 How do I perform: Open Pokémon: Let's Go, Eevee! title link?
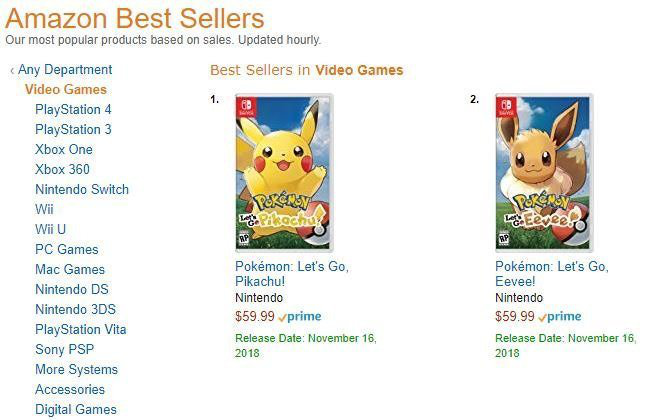point(552,274)
